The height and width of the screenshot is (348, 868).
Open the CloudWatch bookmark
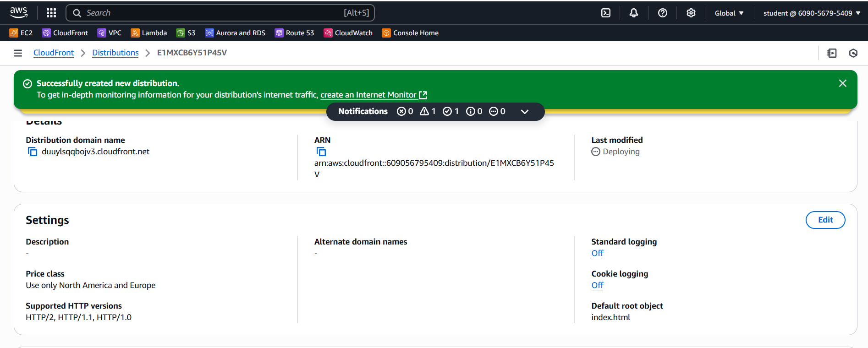[348, 33]
